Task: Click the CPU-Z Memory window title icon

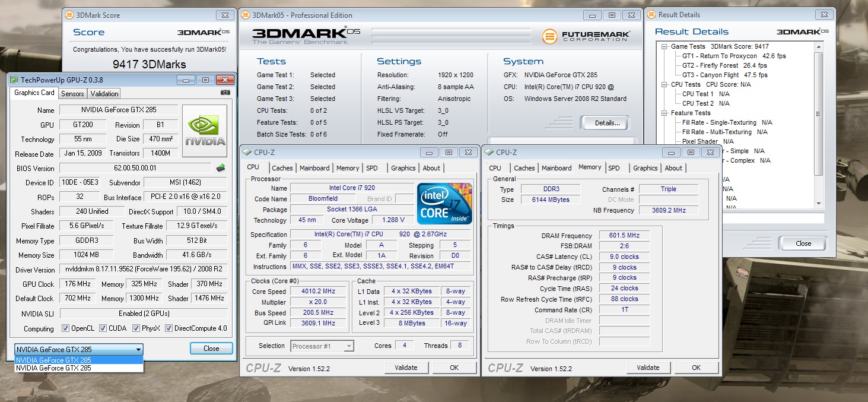Action: click(489, 153)
